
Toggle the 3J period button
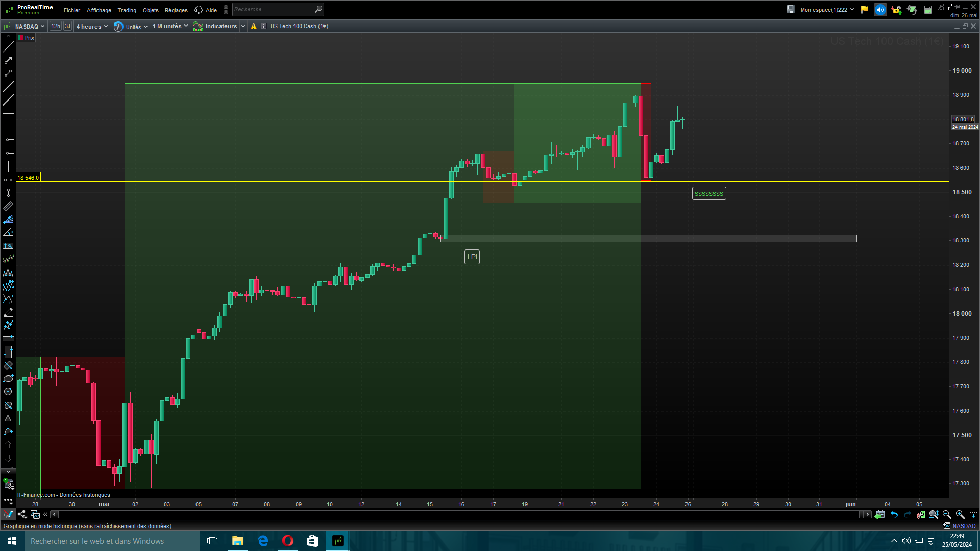pos(67,26)
